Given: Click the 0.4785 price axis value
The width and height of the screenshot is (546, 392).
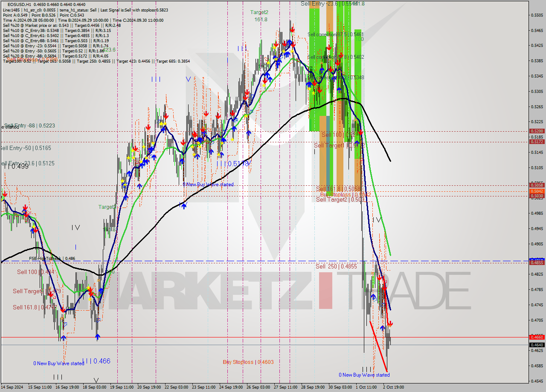Looking at the screenshot, I should click(537, 289).
